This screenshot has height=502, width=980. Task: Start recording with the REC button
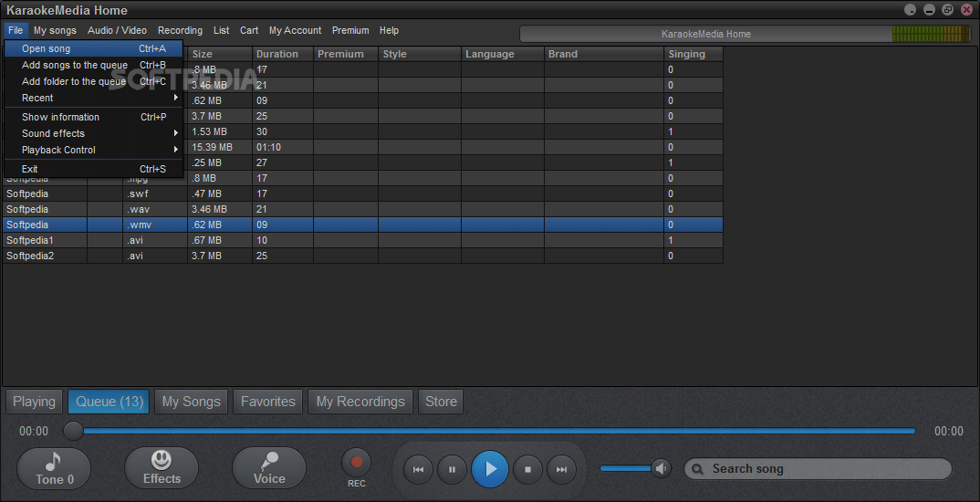click(356, 463)
